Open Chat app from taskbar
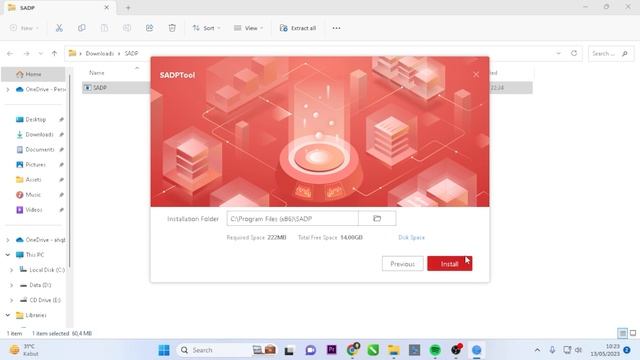Viewport: 640px width, 360px height. coord(311,350)
